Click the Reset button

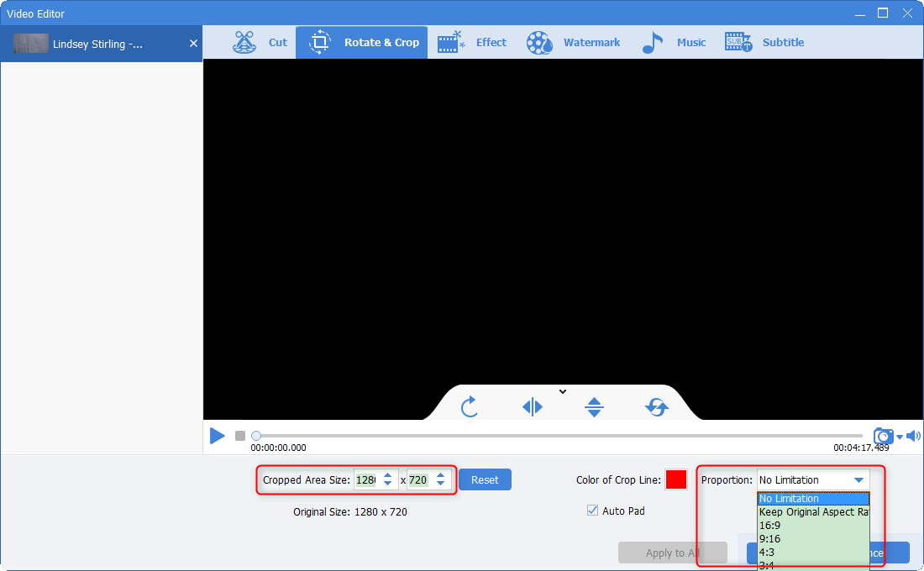[x=485, y=480]
